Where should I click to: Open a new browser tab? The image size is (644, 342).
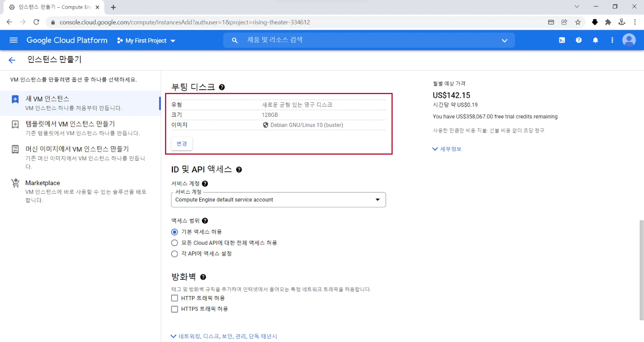click(x=113, y=7)
